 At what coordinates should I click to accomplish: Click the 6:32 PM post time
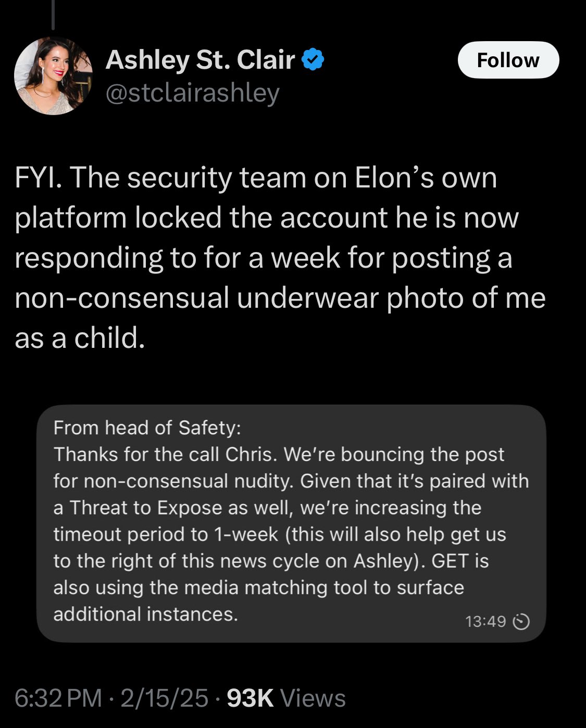[x=58, y=698]
